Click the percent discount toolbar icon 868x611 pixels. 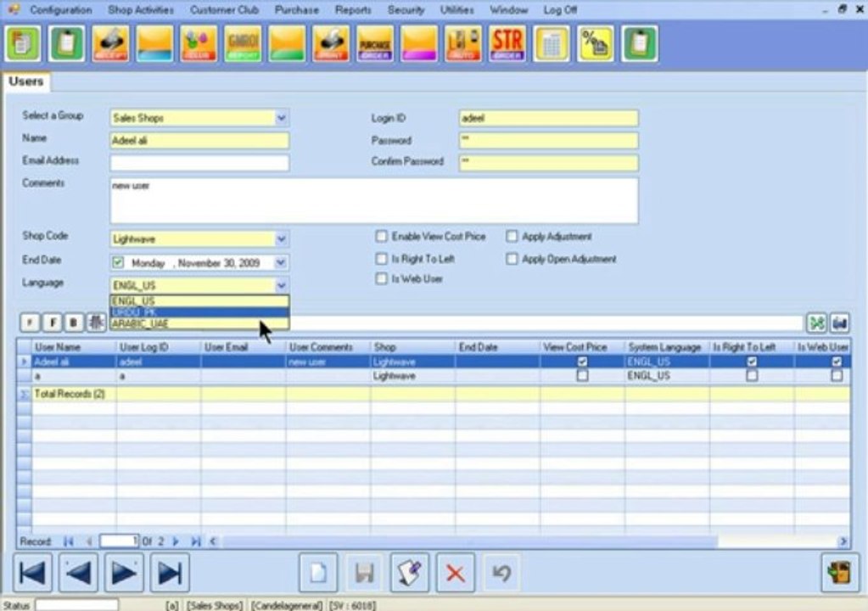[x=596, y=43]
